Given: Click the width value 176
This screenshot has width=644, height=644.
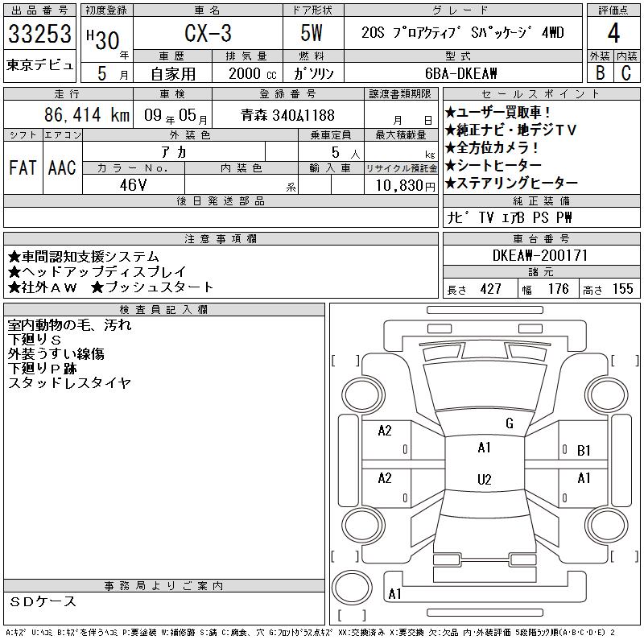Looking at the screenshot, I should coord(558,289).
